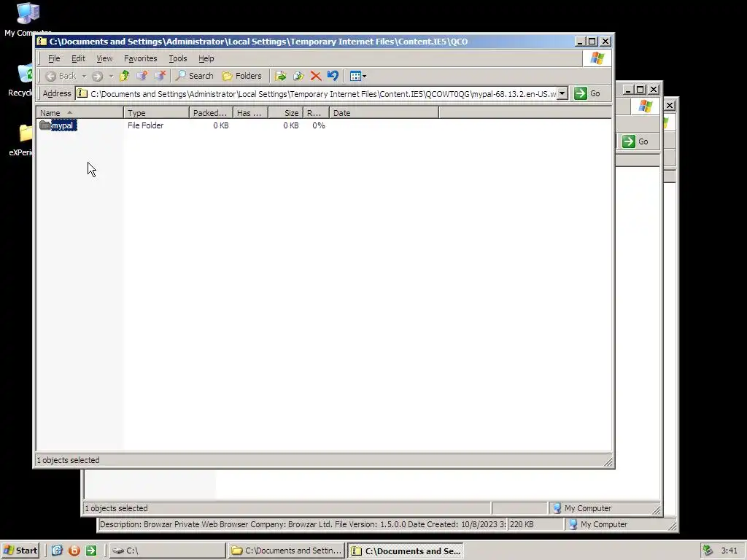Click the '220 KB' status bar entry
Viewport: 747px width, 560px height.
click(522, 524)
